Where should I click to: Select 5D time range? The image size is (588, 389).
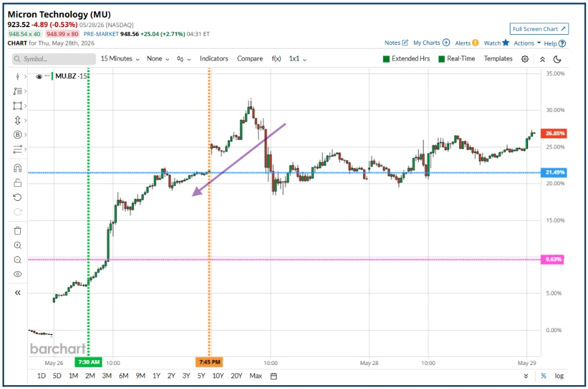57,376
